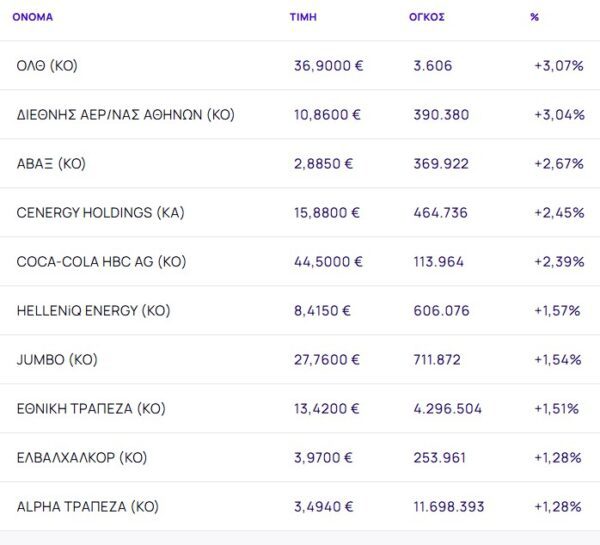
Task: Open the JUMBO (ΚΟ) stock
Action: point(57,360)
